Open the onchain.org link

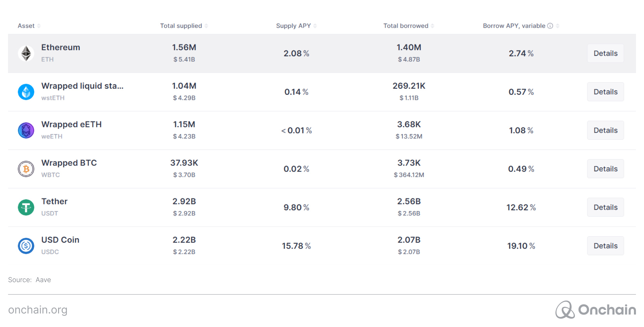coord(38,310)
